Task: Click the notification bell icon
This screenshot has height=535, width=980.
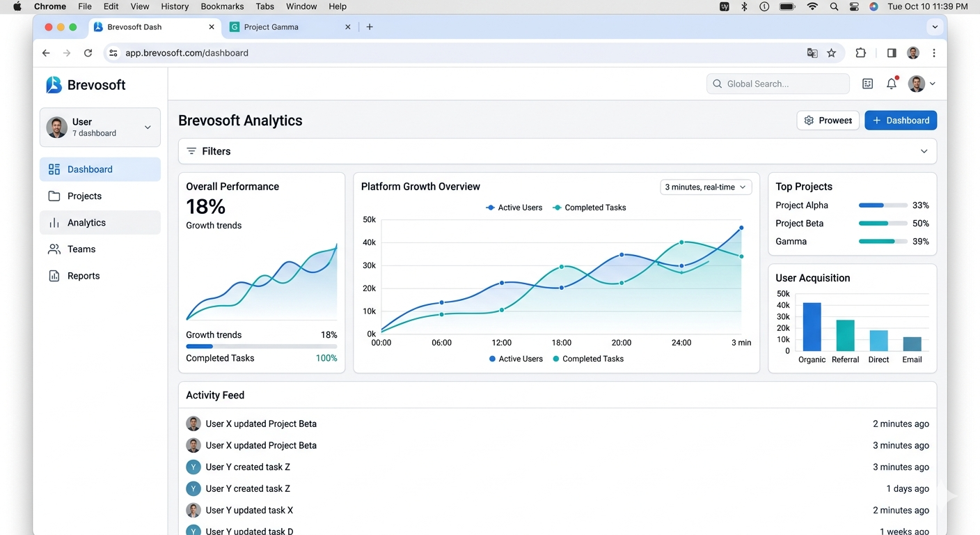Action: (891, 84)
